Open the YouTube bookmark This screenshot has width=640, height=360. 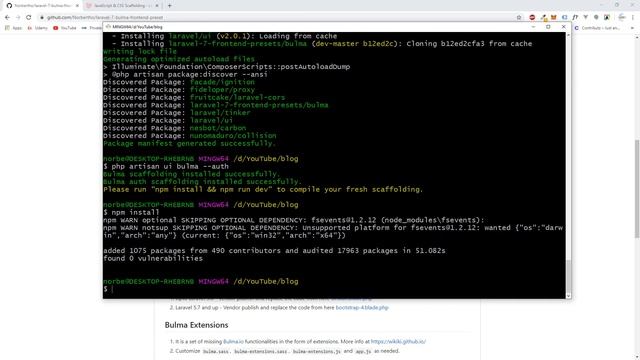(x=64, y=28)
